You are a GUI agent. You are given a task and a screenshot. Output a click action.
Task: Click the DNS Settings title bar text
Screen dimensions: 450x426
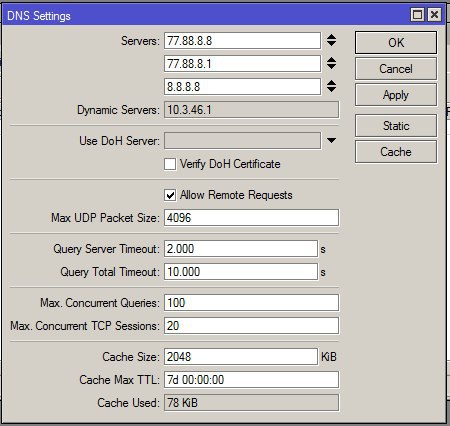39,16
